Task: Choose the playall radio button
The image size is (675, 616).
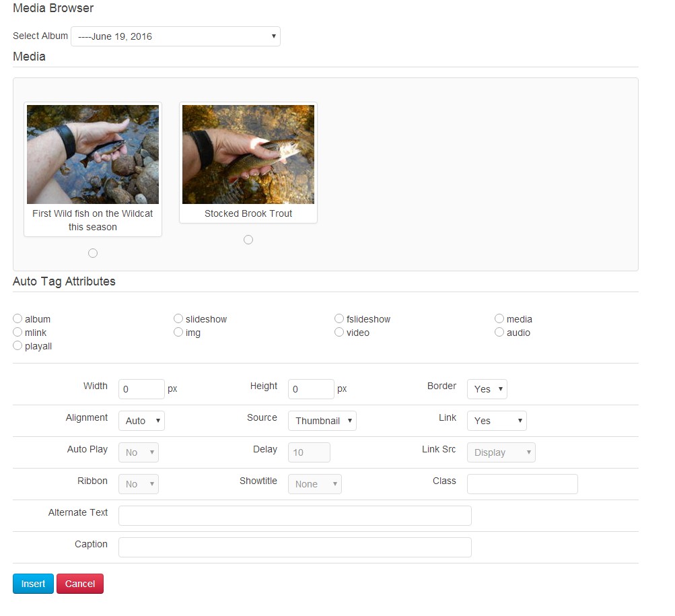Action: (x=17, y=345)
